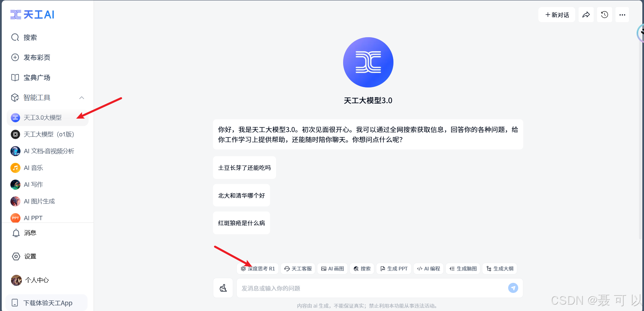Open 发布彩页 in the sidebar
The image size is (644, 311).
coord(31,57)
